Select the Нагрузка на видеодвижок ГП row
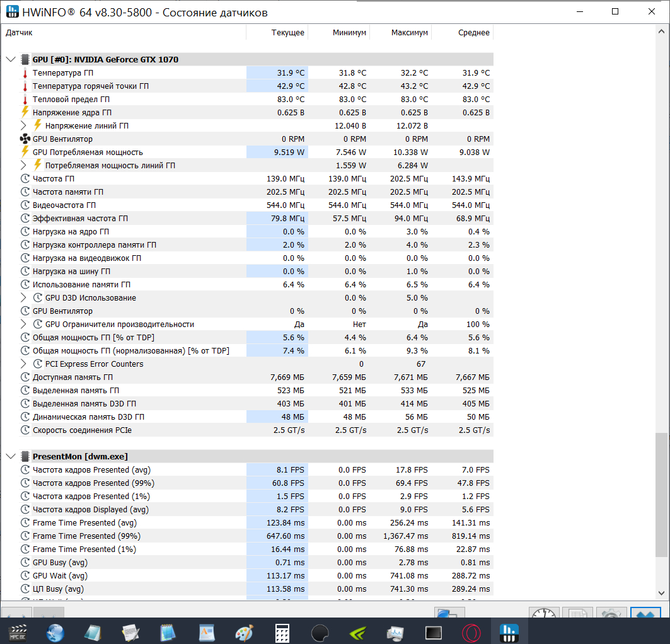 point(257,258)
